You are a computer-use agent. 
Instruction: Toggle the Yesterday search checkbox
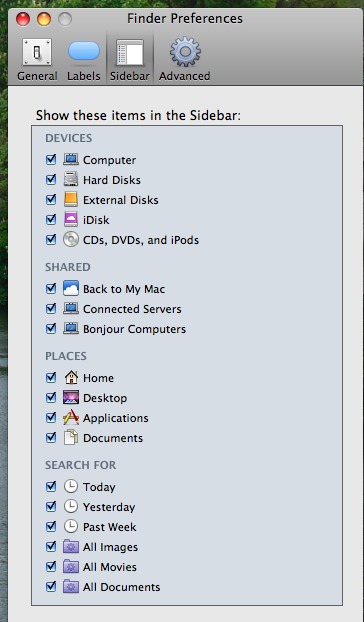51,507
